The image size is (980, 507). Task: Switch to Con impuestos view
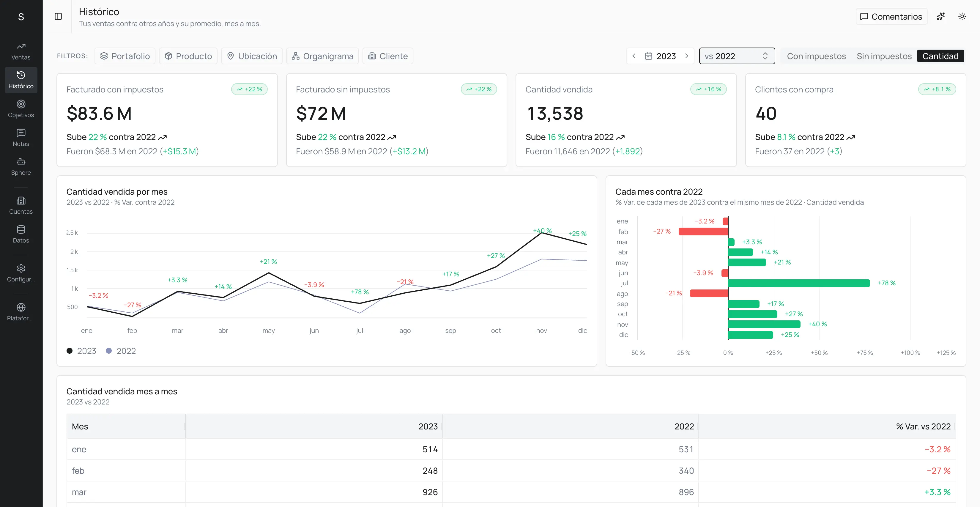[816, 56]
